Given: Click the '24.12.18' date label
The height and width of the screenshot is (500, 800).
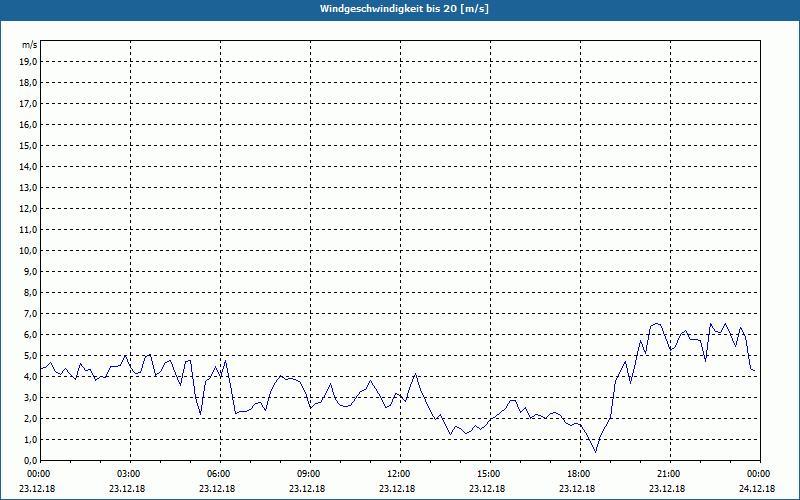Looking at the screenshot, I should coord(757,488).
